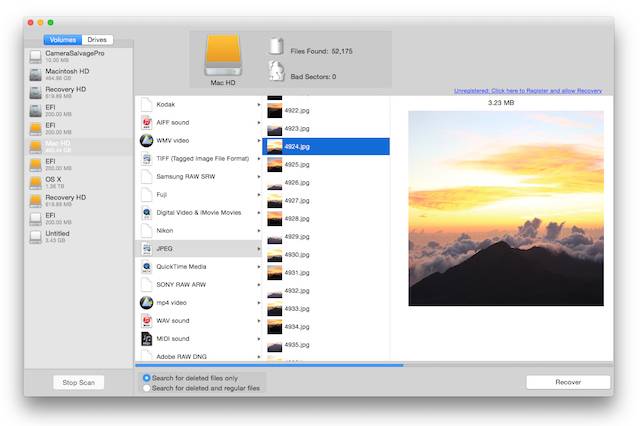Open the Unregistered registration link
641x426 pixels.
(528, 91)
